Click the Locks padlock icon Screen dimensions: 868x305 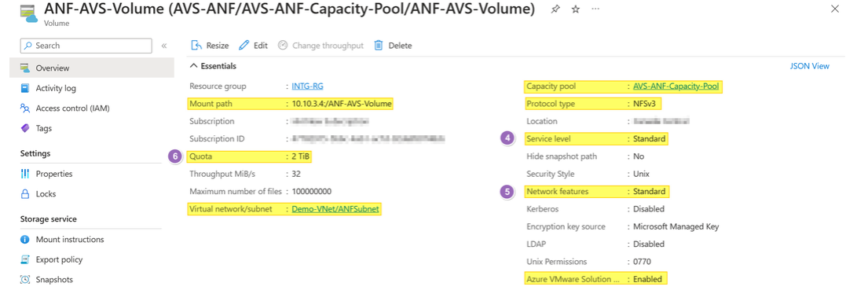point(24,193)
